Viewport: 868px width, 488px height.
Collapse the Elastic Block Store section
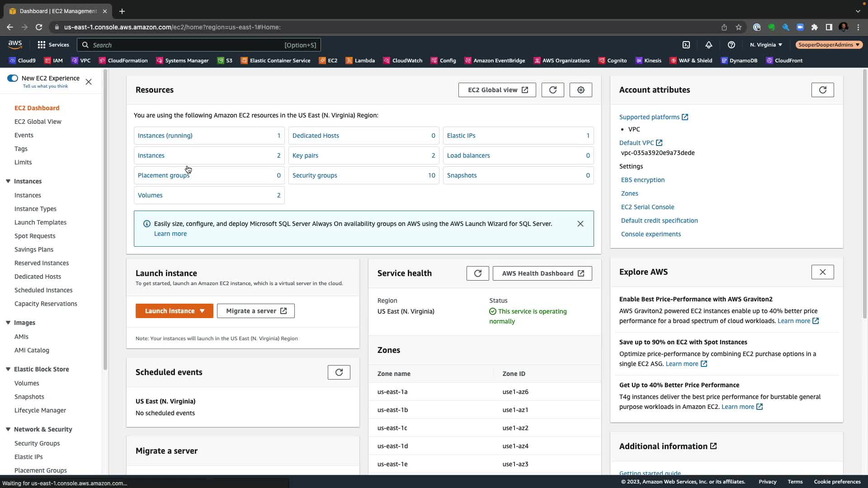coord(8,369)
